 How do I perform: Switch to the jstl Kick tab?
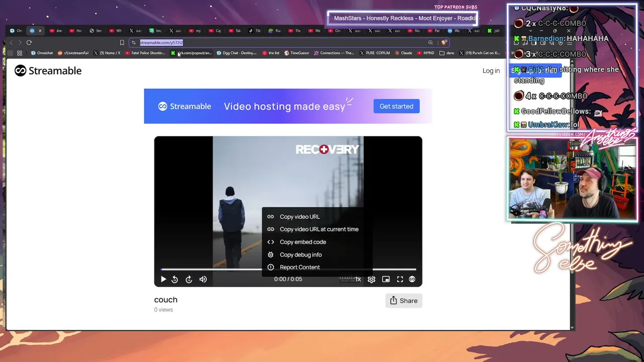click(494, 31)
